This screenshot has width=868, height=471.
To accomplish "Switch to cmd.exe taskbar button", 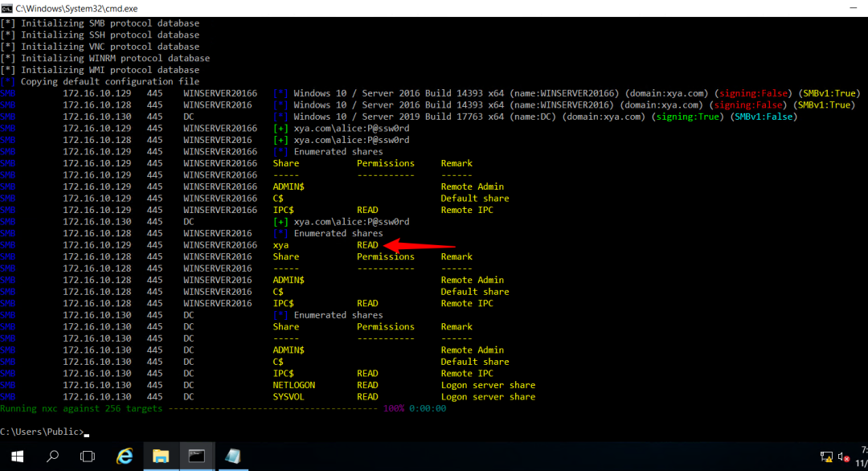I will [x=197, y=457].
